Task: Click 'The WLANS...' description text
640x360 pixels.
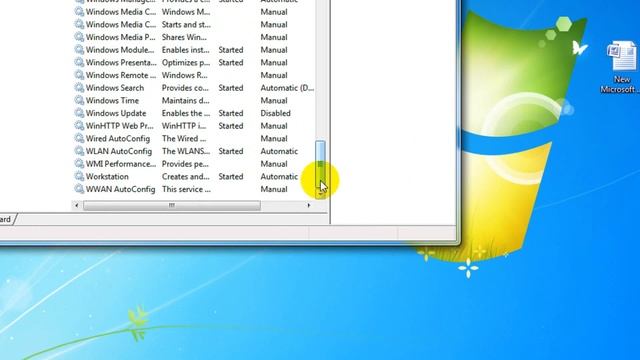Action: pyautogui.click(x=186, y=151)
